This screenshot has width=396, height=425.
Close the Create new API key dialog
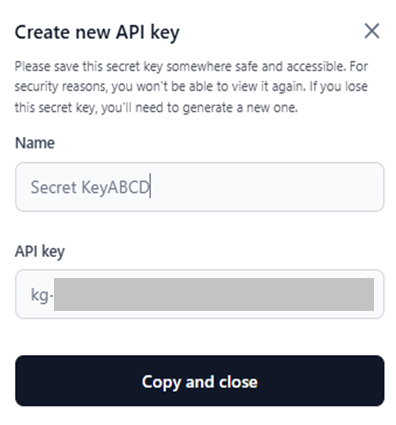point(372,31)
